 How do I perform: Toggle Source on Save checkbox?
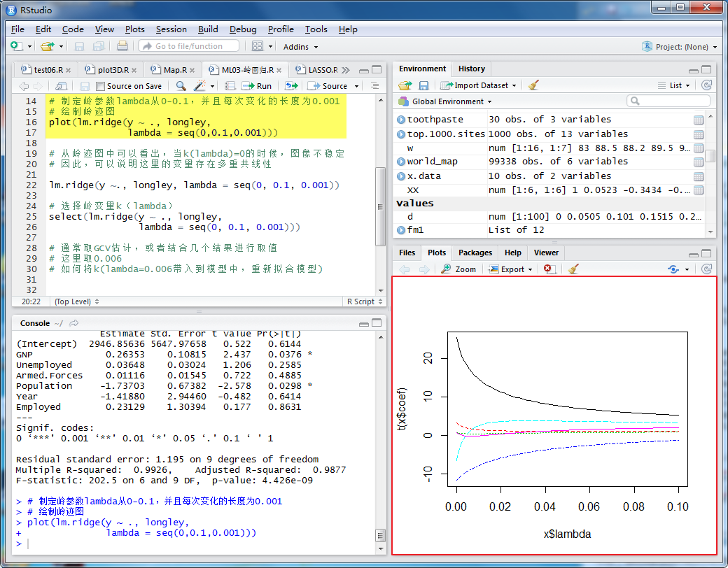point(100,86)
